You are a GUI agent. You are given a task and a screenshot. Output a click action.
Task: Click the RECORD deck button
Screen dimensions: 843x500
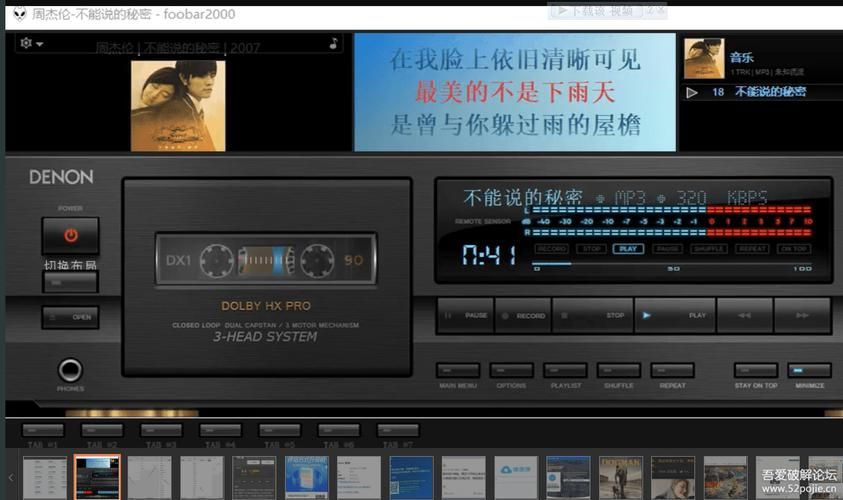pos(523,316)
